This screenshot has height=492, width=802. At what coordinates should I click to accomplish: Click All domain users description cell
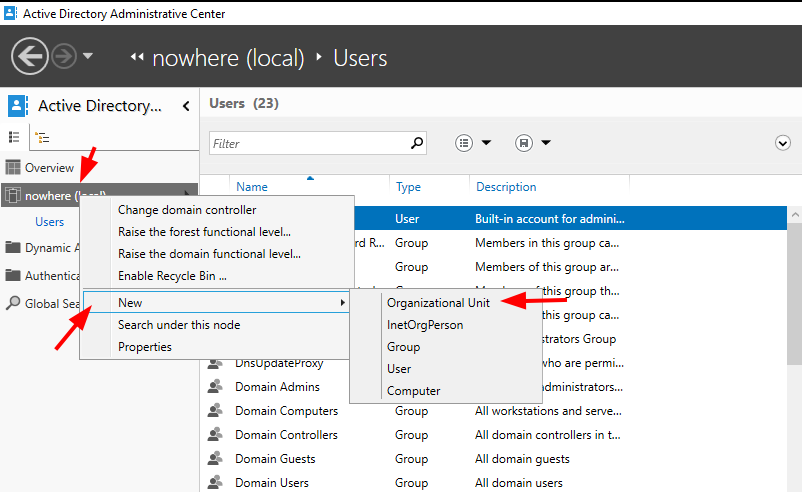pos(519,483)
